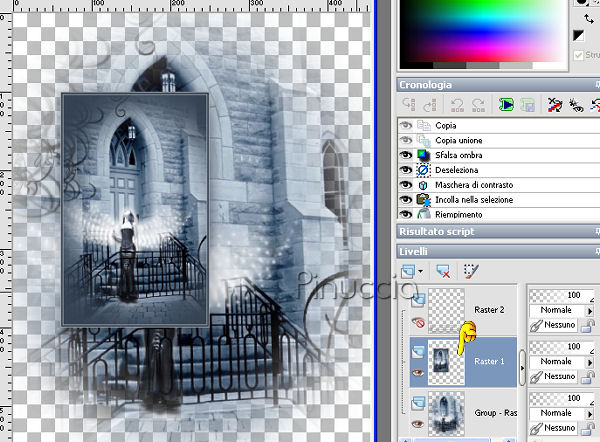The width and height of the screenshot is (600, 442).
Task: Click the delete layer icon in Livelli
Action: 443,271
